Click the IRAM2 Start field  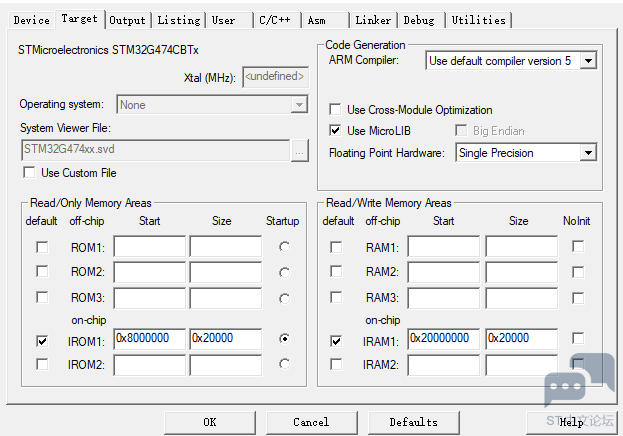(444, 365)
